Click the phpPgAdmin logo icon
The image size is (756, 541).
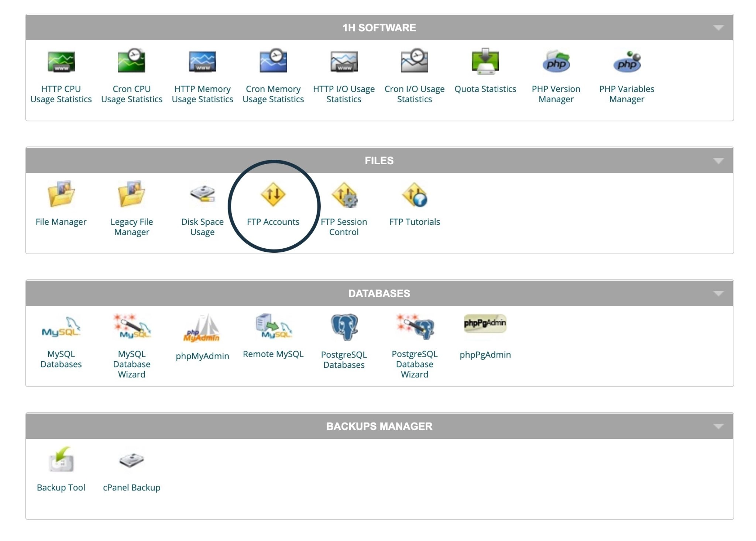point(485,323)
